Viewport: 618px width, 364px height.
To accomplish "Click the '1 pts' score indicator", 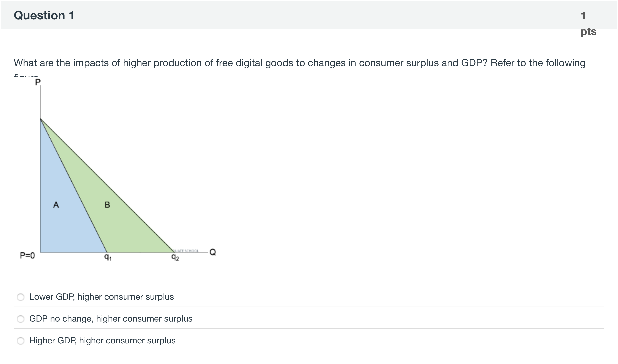I will (588, 24).
